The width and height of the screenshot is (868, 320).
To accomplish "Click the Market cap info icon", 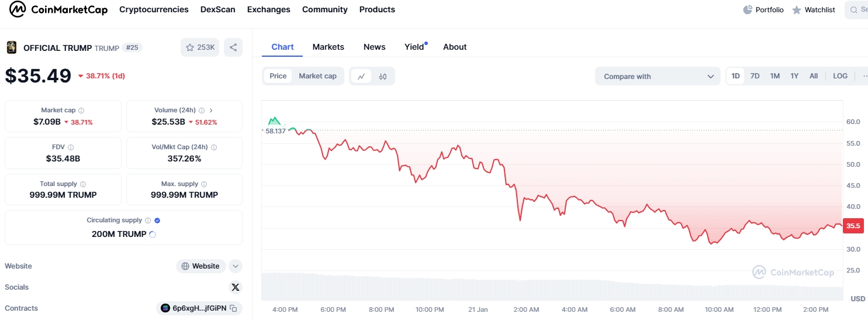I will (81, 110).
